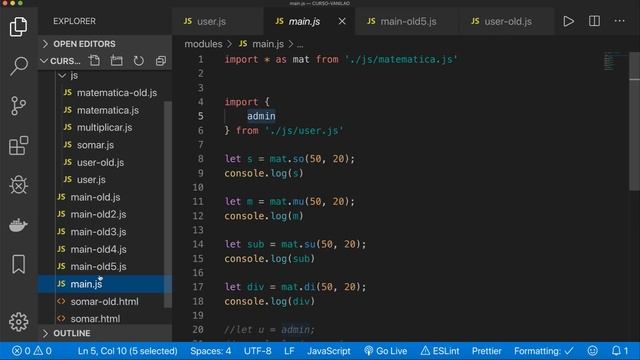
Task: Click the editor vertical scrollbar
Action: coord(634,122)
